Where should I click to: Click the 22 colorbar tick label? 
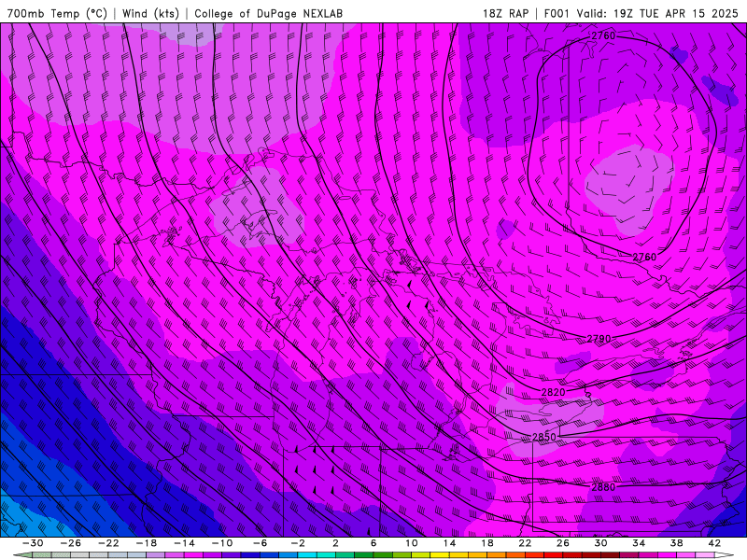pos(525,543)
